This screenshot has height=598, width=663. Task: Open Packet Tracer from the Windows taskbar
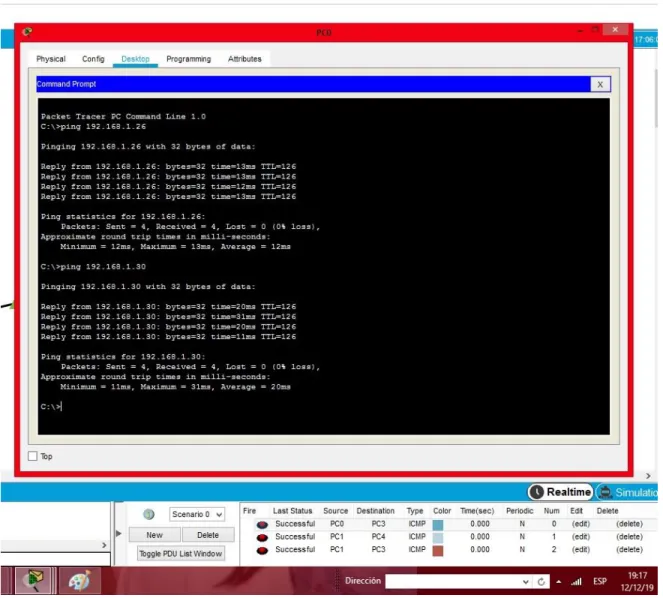pos(35,581)
